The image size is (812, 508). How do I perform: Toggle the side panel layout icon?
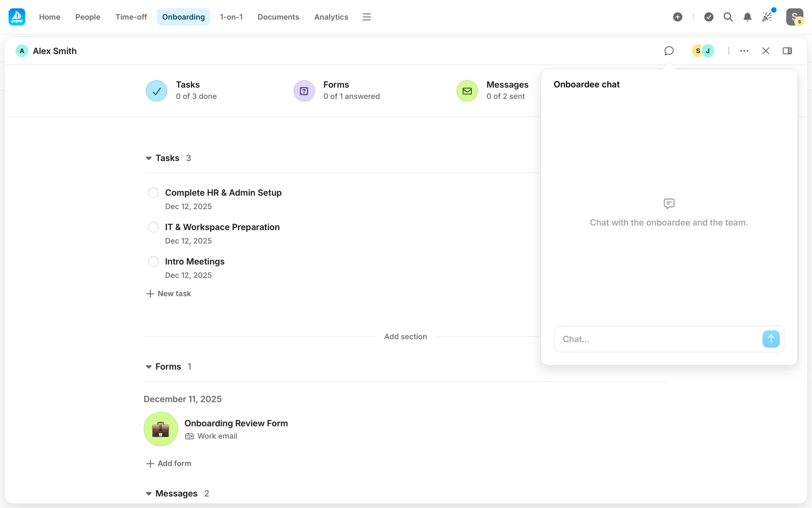[x=787, y=51]
